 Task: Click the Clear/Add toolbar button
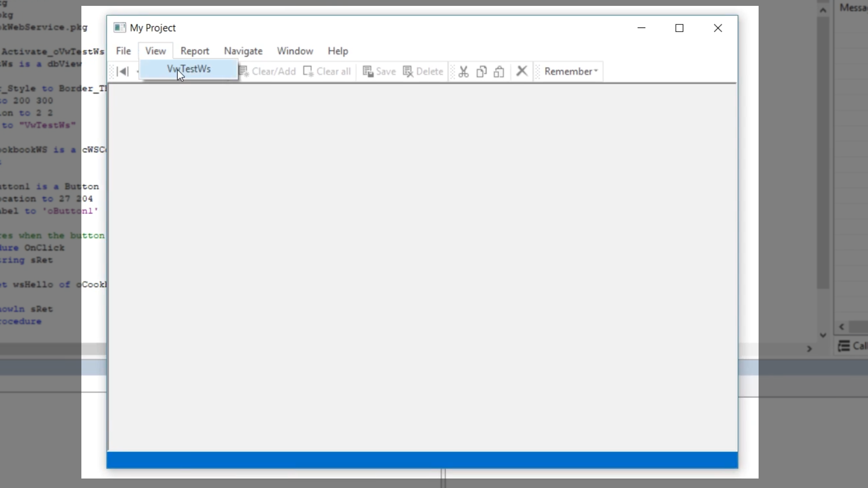[268, 71]
